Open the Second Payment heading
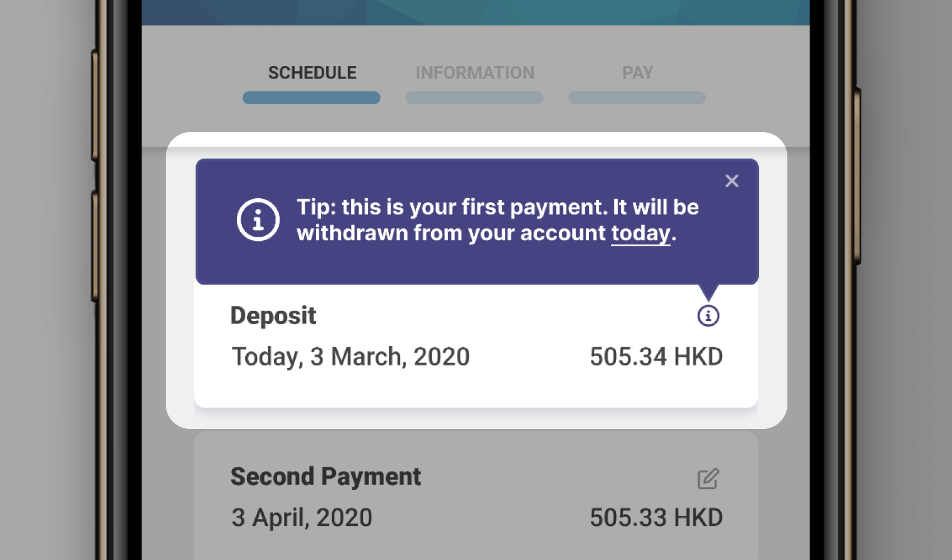This screenshot has height=560, width=952. pyautogui.click(x=325, y=477)
